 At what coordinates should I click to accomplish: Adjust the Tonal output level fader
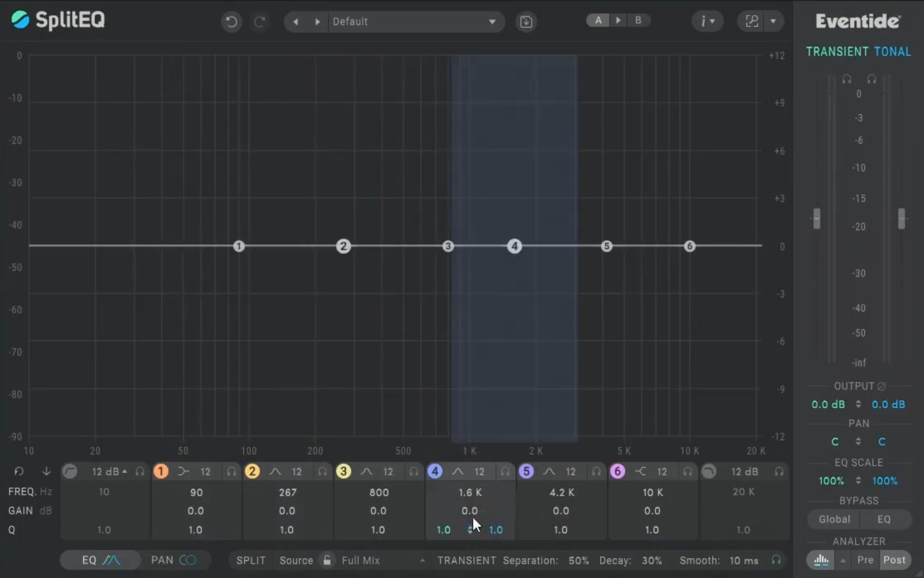pos(902,219)
